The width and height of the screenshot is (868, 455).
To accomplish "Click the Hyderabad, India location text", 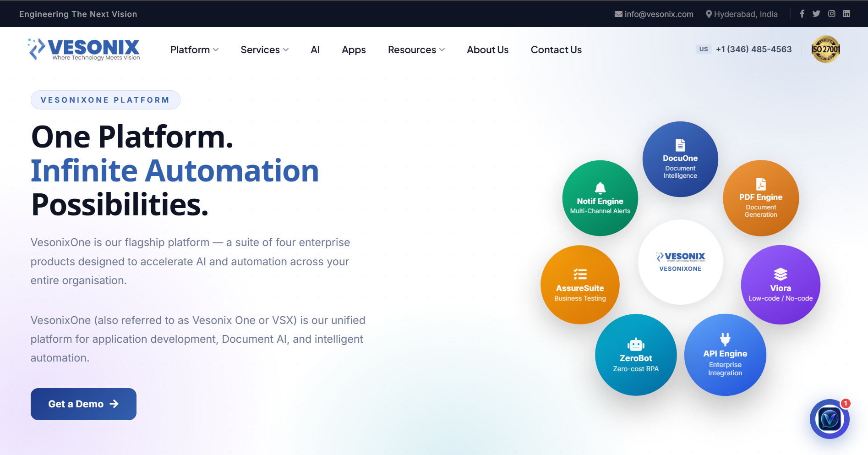I will (746, 14).
